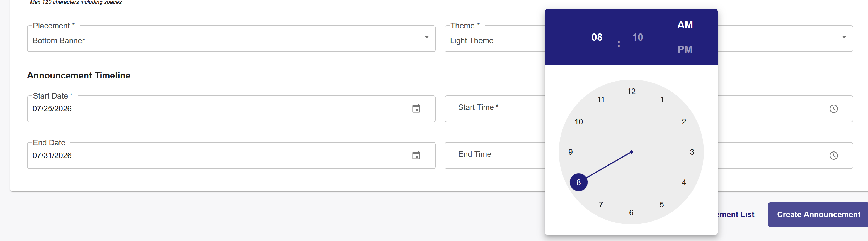The height and width of the screenshot is (241, 868).
Task: Select PM in the time picker
Action: coord(685,50)
